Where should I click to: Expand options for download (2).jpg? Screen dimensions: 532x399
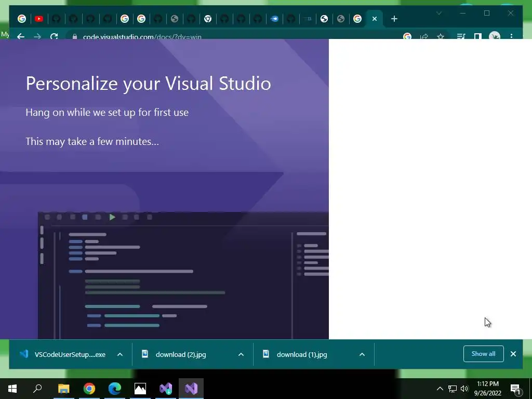coord(241,354)
